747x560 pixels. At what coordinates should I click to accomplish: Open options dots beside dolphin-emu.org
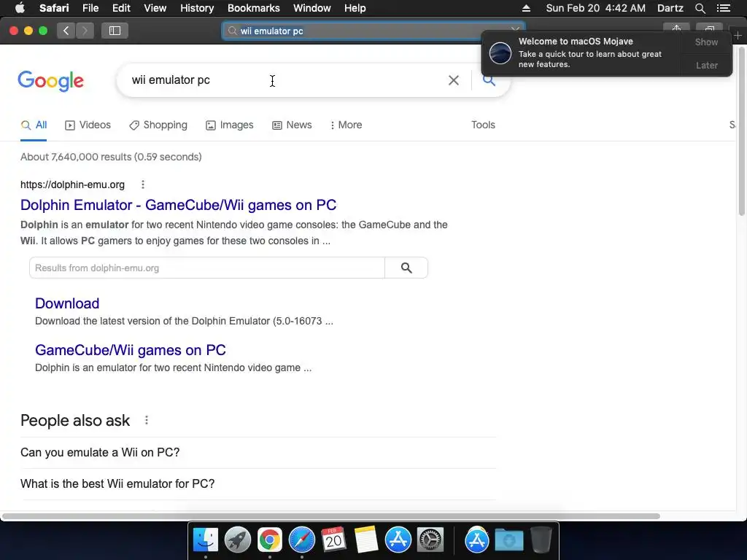143,184
